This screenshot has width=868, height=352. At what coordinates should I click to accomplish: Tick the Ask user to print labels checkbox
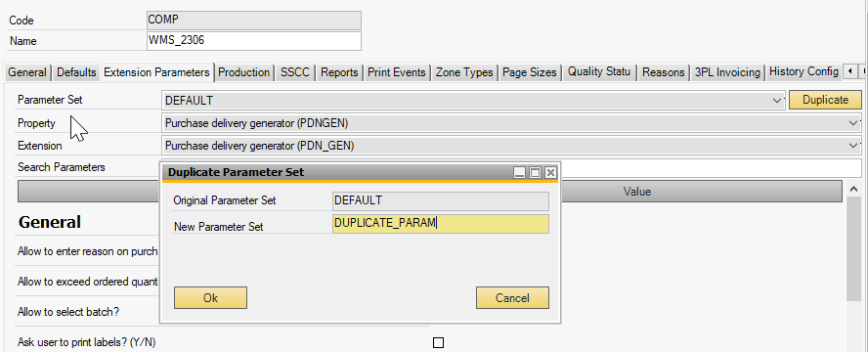tap(439, 342)
